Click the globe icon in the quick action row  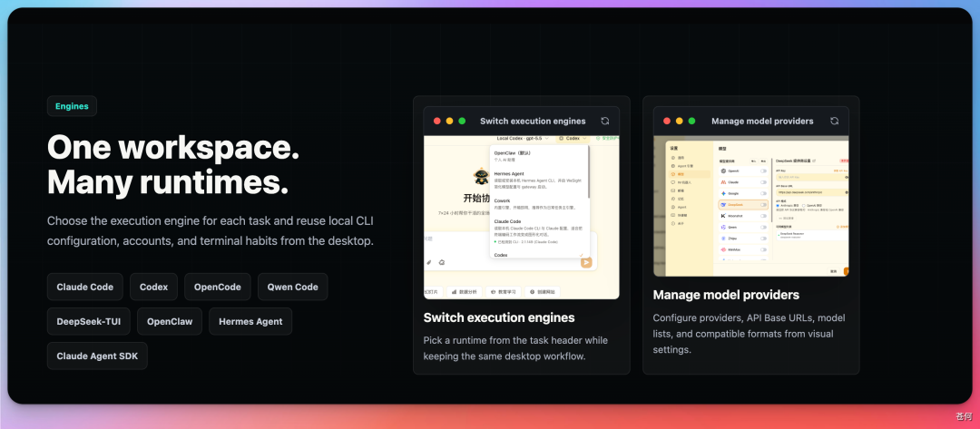pos(533,292)
